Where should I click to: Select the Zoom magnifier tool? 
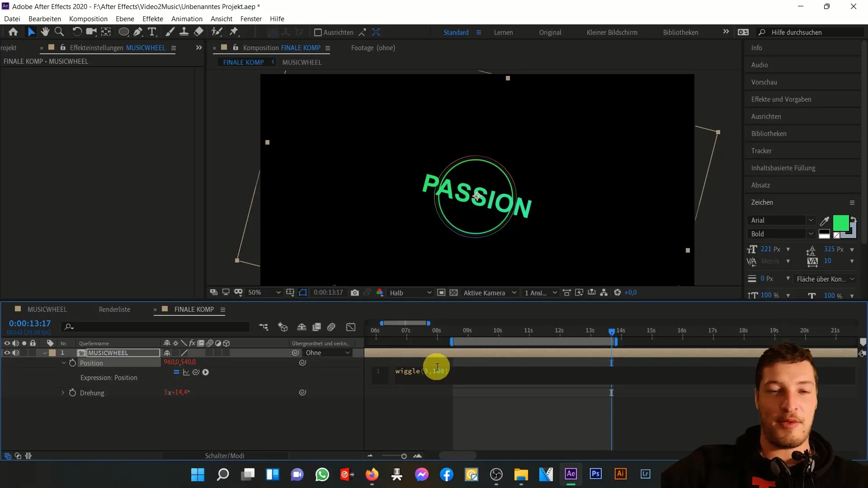click(59, 32)
